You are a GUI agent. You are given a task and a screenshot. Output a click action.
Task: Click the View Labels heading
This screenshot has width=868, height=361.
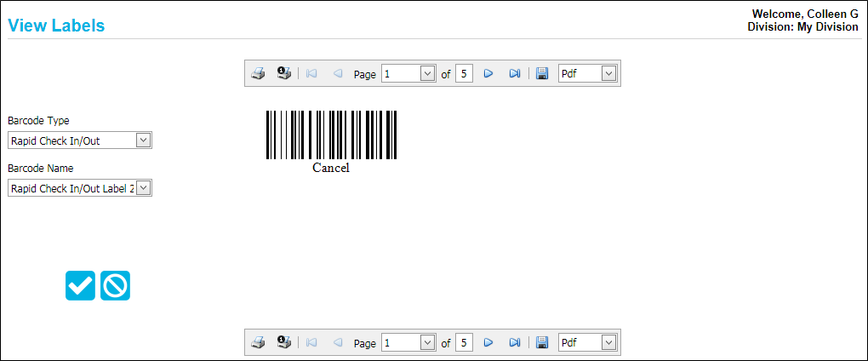tap(56, 26)
